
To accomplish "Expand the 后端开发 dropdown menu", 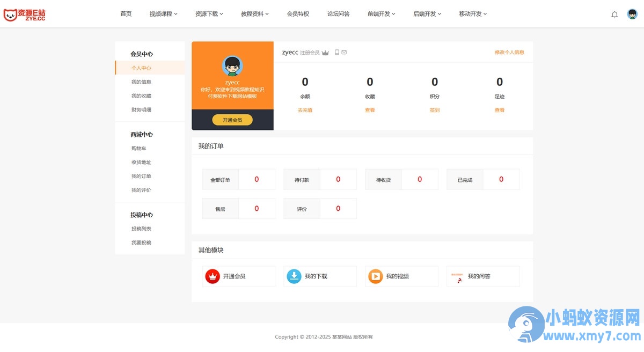I will pyautogui.click(x=427, y=14).
